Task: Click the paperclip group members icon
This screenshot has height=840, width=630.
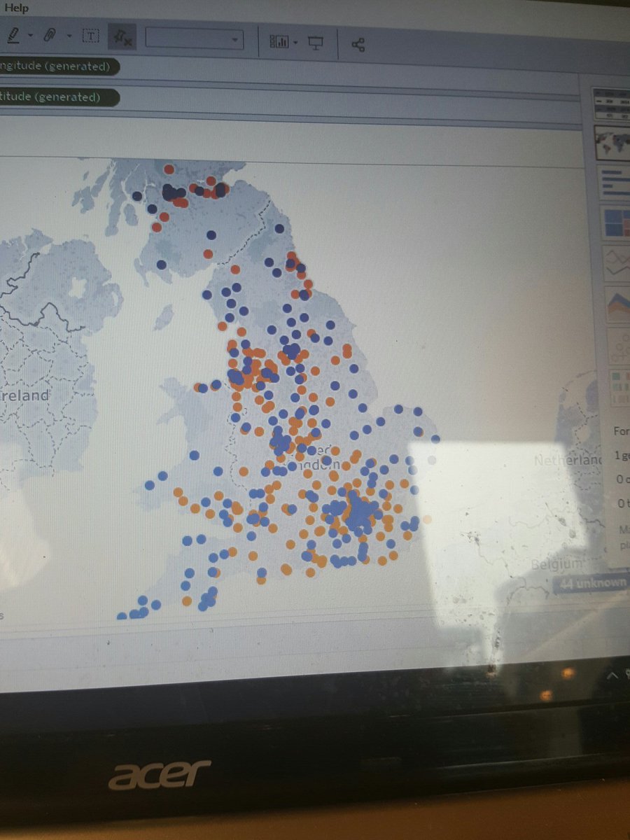Action: point(49,36)
